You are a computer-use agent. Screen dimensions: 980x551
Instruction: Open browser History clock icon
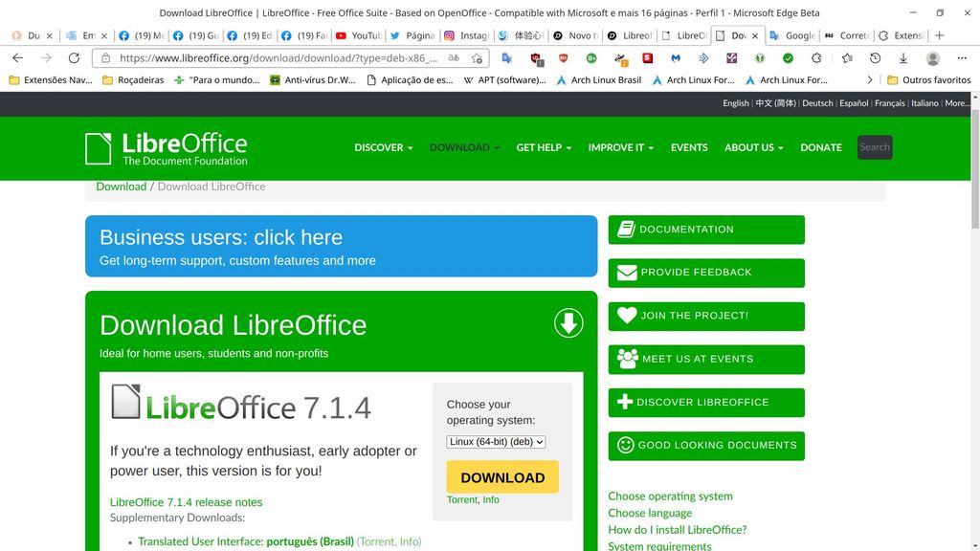click(875, 58)
